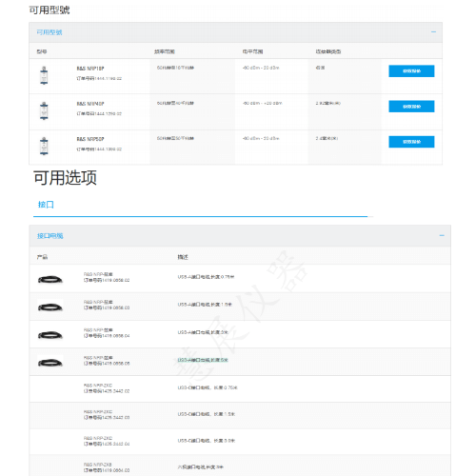Screen dimensions: 476x476
Task: Click the blue quote button for NRP18P
Action: [x=411, y=71]
